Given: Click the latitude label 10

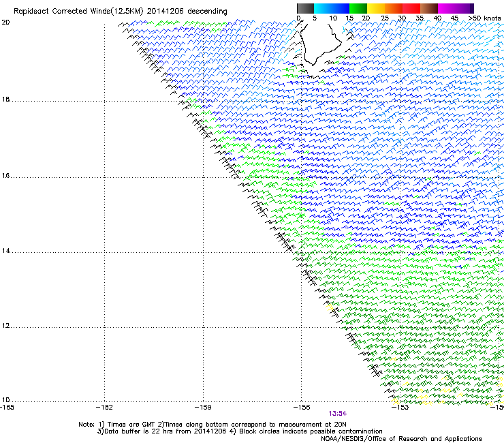Looking at the screenshot, I should click(x=5, y=400).
